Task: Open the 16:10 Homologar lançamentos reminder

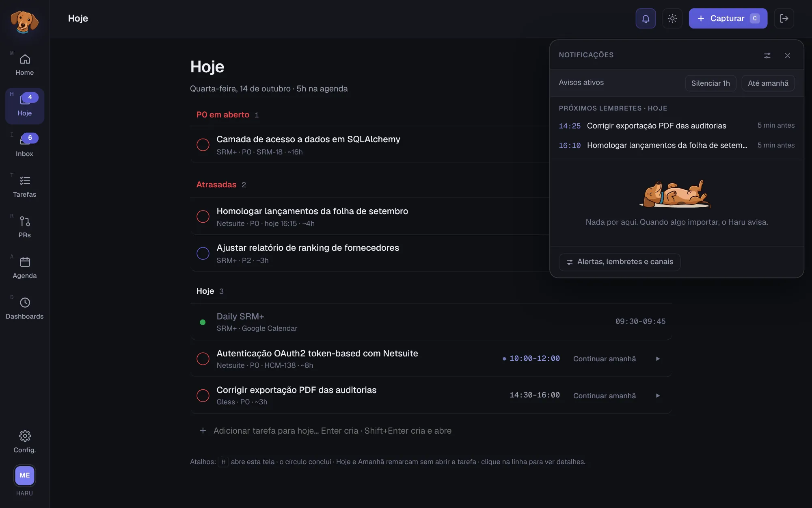Action: (x=677, y=145)
